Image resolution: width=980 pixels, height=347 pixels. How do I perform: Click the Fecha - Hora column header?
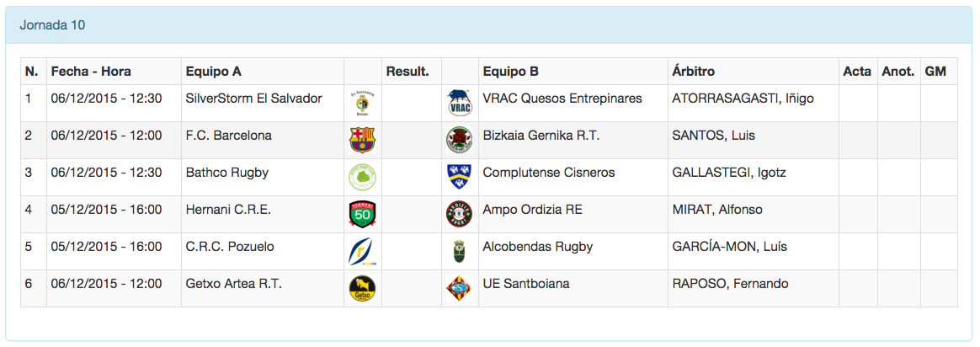(91, 72)
